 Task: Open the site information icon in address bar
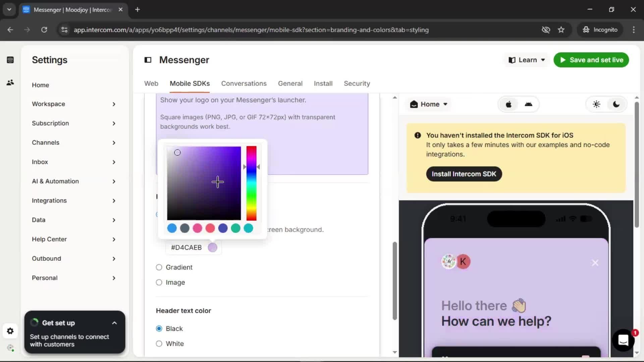coord(64,30)
